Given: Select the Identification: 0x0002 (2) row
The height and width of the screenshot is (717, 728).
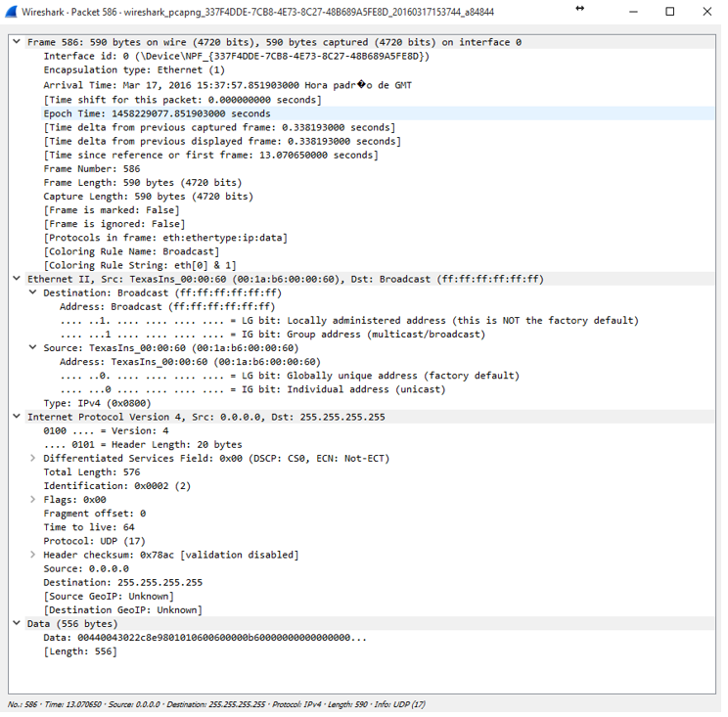Looking at the screenshot, I should [117, 486].
